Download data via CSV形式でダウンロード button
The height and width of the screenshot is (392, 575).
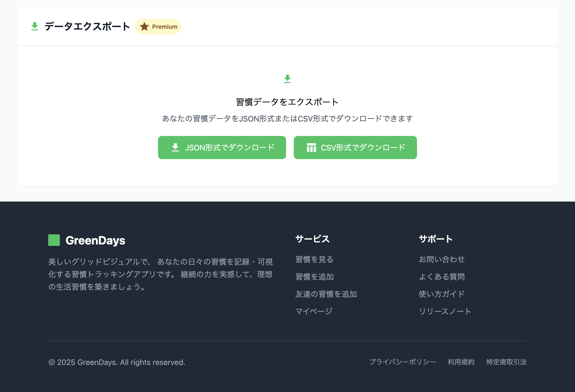point(355,147)
